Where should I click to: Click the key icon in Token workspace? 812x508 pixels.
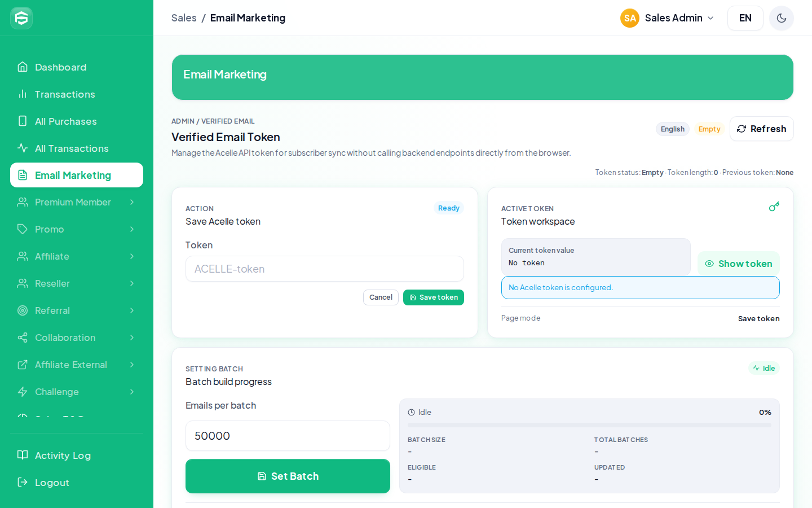pos(774,207)
